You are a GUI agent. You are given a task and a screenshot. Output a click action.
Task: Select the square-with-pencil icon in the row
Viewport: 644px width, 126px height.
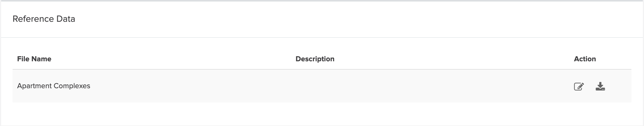pyautogui.click(x=579, y=86)
